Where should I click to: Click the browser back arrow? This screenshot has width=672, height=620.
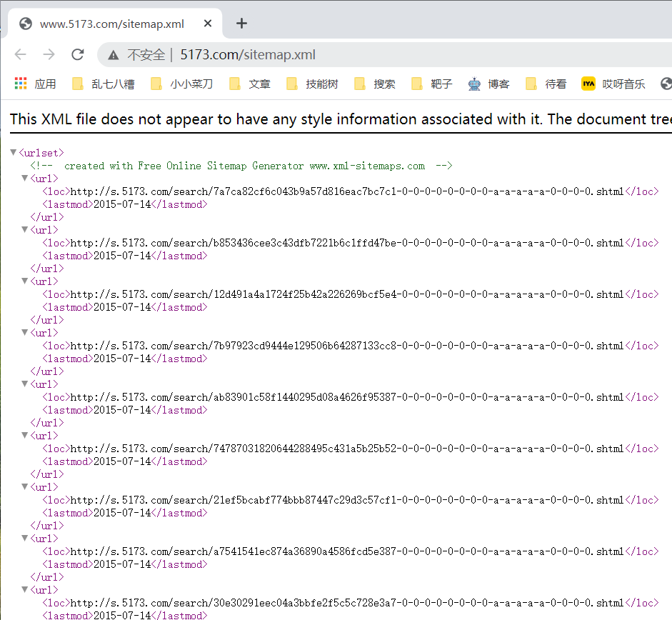20,54
